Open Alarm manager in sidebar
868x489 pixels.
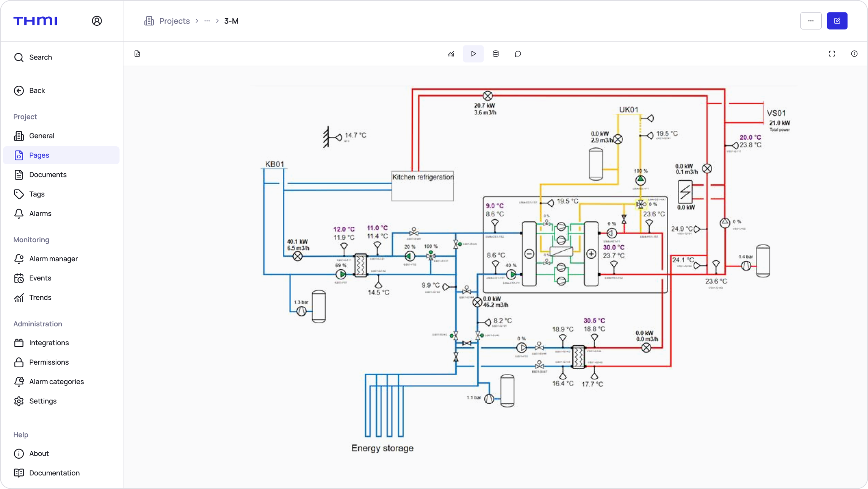click(x=53, y=259)
